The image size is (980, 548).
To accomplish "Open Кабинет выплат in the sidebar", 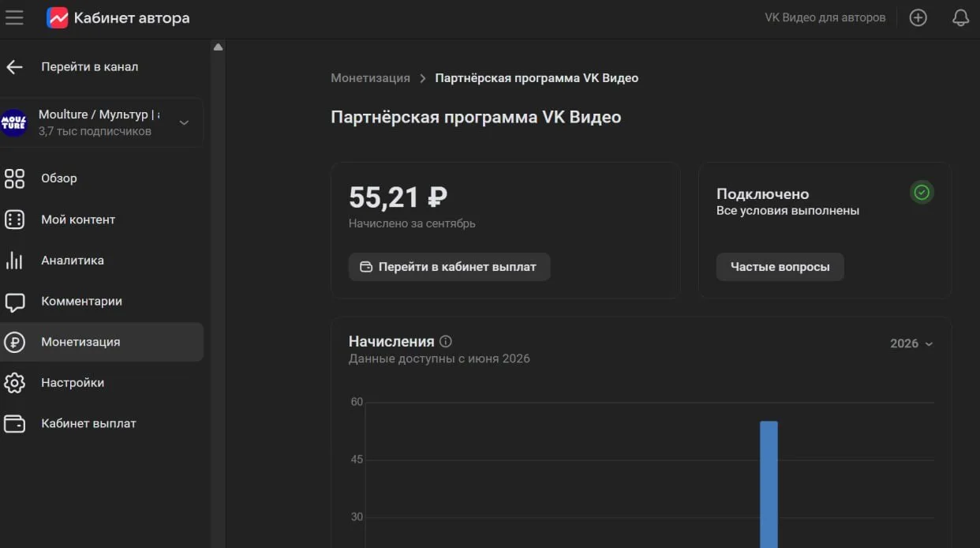I will [x=102, y=424].
